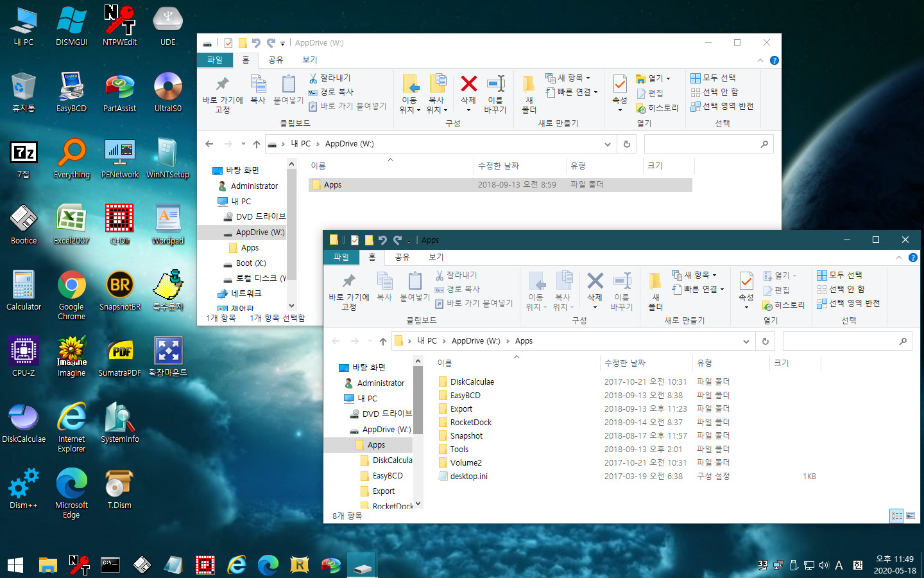
Task: Switch to 공유 tab in Apps window
Action: click(x=402, y=257)
